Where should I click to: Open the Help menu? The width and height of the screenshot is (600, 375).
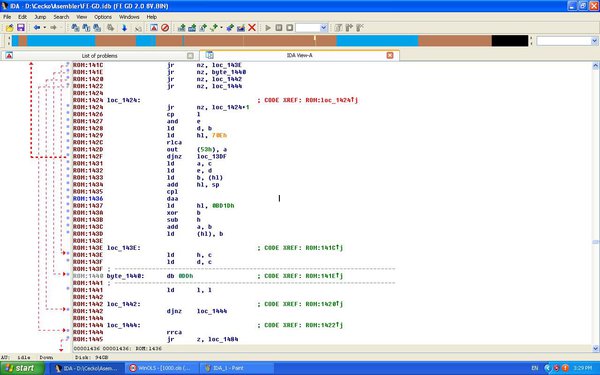(x=152, y=17)
